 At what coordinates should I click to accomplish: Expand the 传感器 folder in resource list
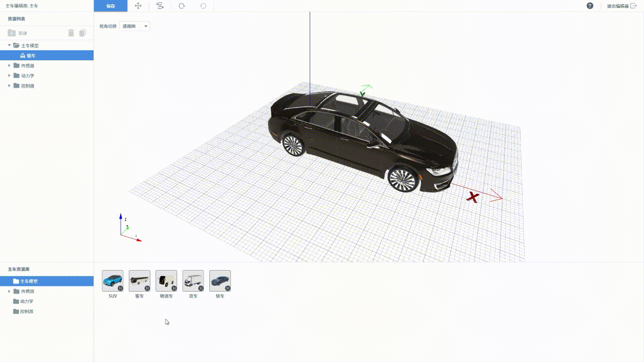point(9,65)
